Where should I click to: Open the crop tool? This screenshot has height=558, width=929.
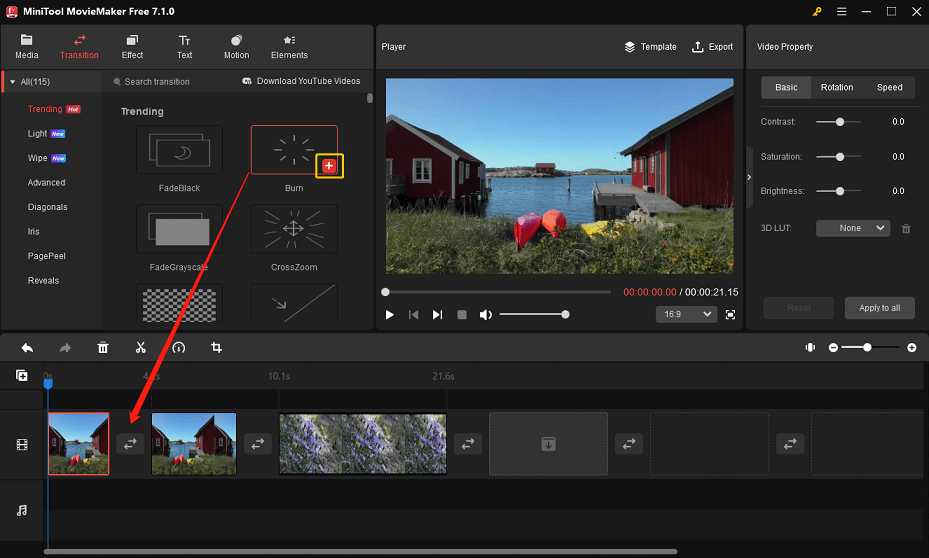coord(216,348)
